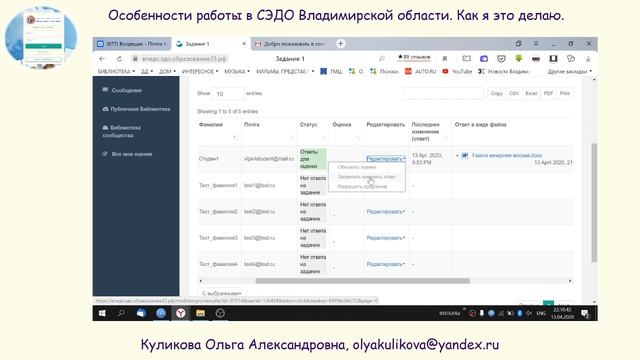Reload the page with the refresh icon
The image size is (640, 360).
119,59
